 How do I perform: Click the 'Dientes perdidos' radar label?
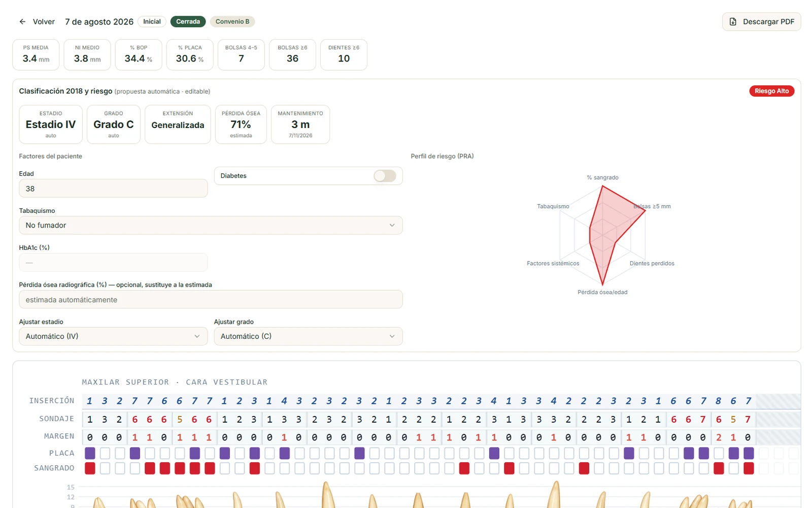click(x=652, y=263)
